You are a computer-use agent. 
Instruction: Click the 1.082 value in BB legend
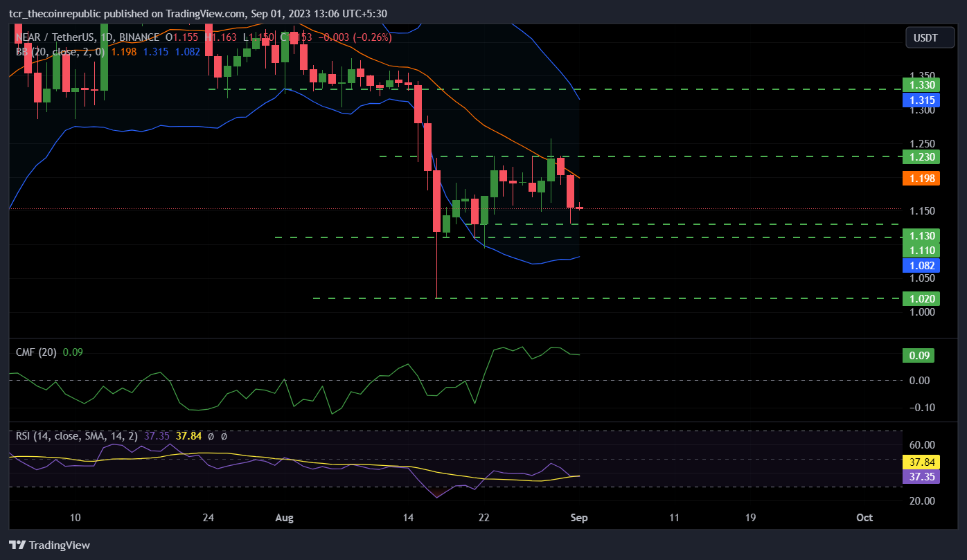[187, 51]
